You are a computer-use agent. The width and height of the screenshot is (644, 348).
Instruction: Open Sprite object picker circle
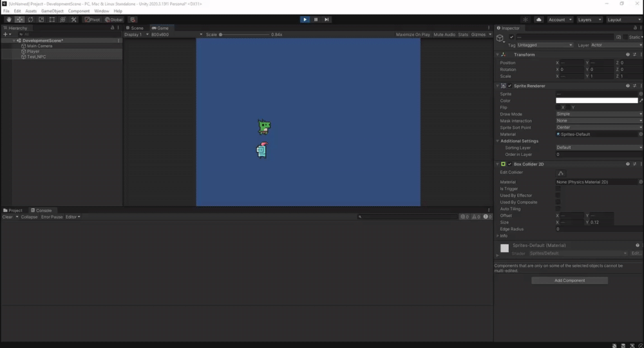pyautogui.click(x=640, y=93)
